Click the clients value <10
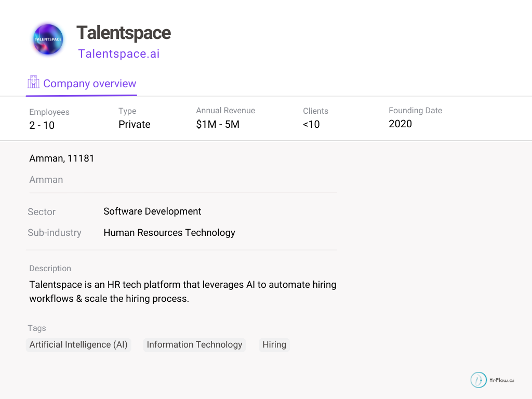Screen dimensions: 532x399 (311, 124)
